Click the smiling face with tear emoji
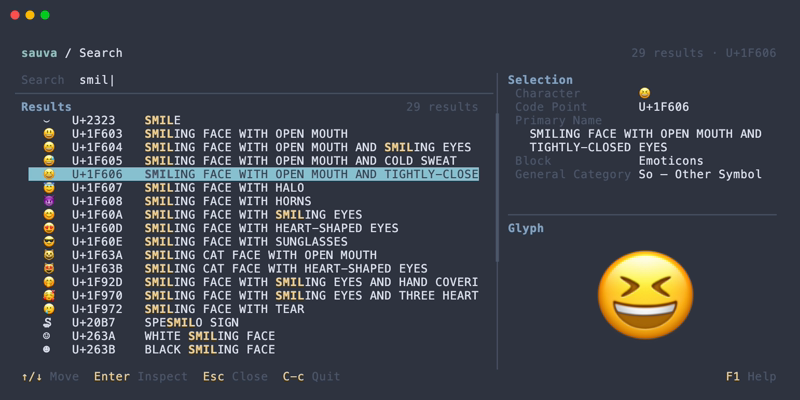 [x=49, y=309]
